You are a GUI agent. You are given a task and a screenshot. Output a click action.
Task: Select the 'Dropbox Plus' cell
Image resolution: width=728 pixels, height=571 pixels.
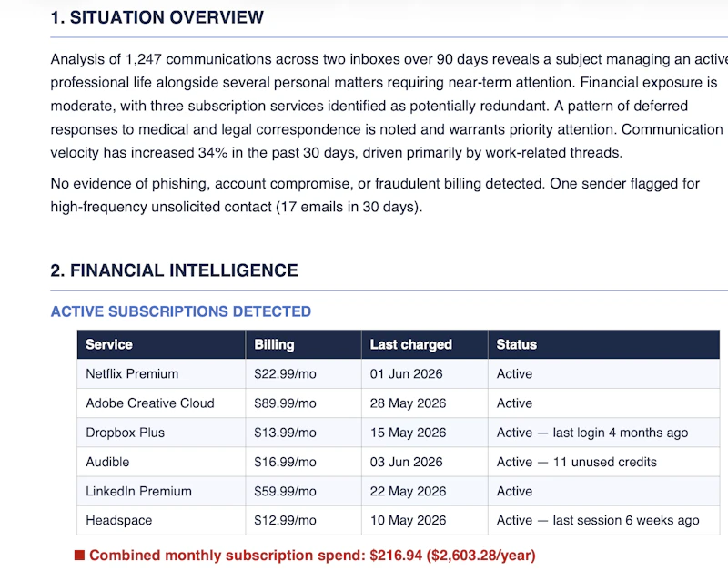click(x=161, y=432)
